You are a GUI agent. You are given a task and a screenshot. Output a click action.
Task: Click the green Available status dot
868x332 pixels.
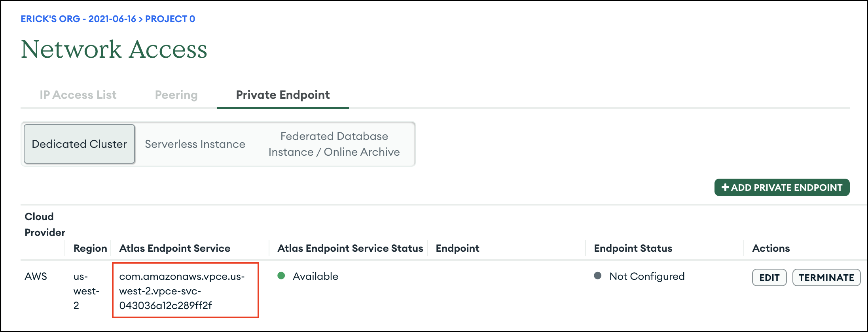[281, 276]
